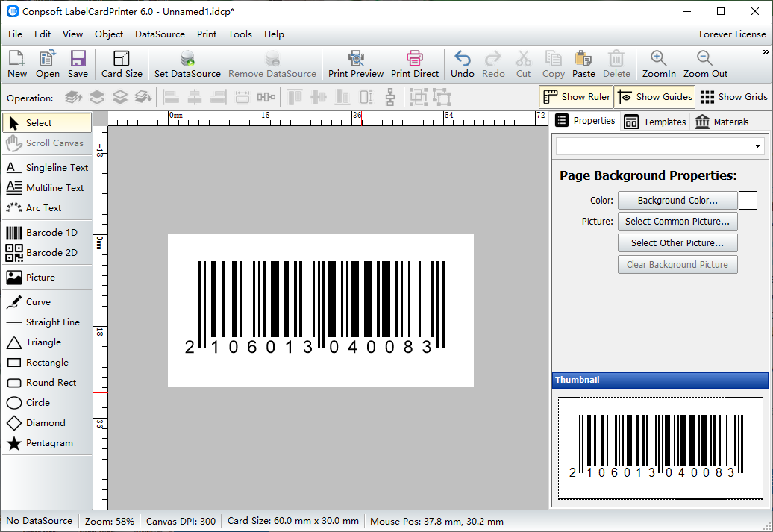Select the Barcode 1D tool
773x532 pixels.
47,233
